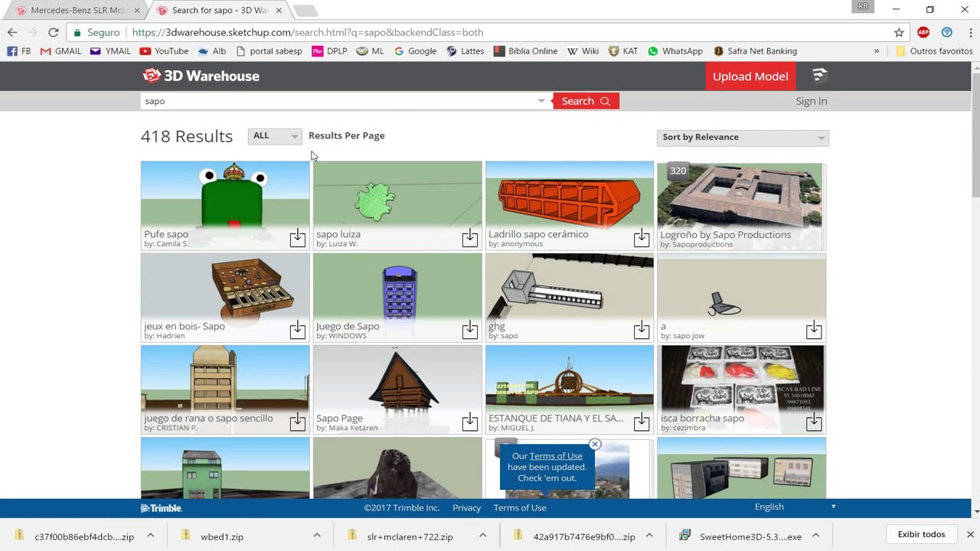Image resolution: width=980 pixels, height=551 pixels.
Task: Click Exibir todos downloads button
Action: pyautogui.click(x=921, y=534)
